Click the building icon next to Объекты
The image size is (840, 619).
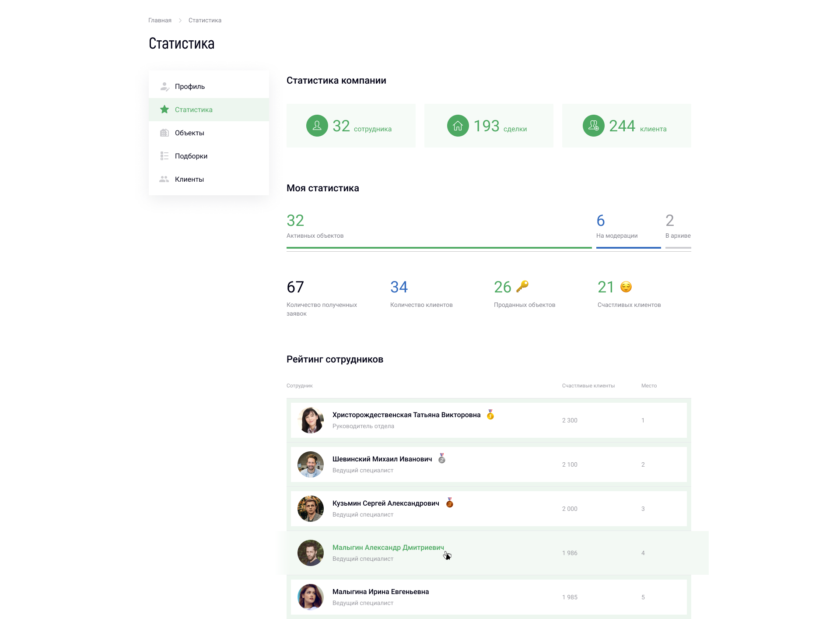tap(164, 133)
